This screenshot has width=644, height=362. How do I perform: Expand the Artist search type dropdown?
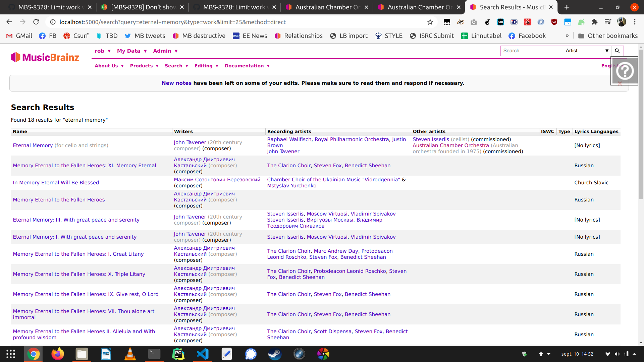click(x=587, y=51)
